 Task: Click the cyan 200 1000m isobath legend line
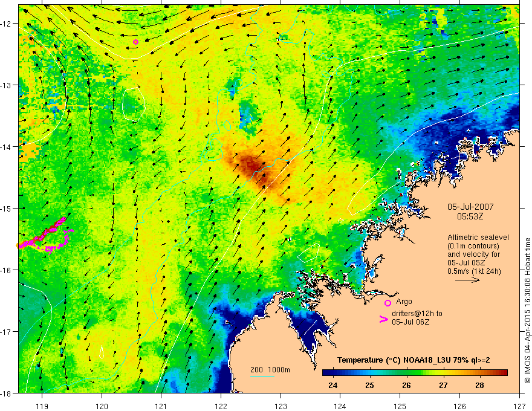point(262,376)
